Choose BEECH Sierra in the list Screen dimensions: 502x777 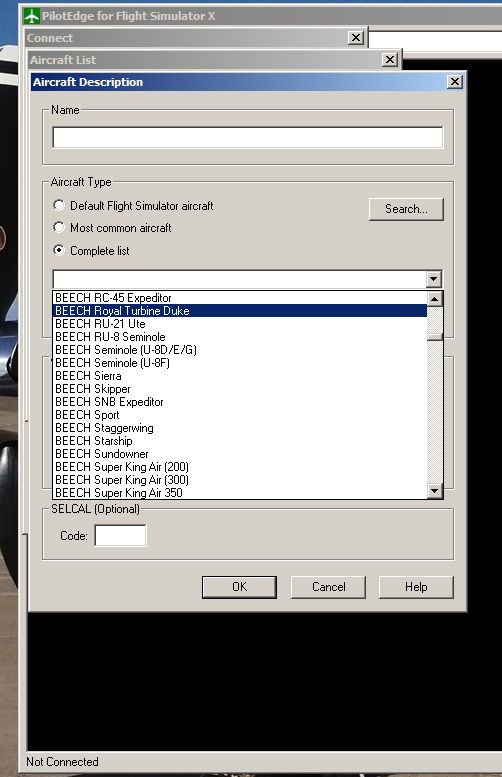[240, 376]
